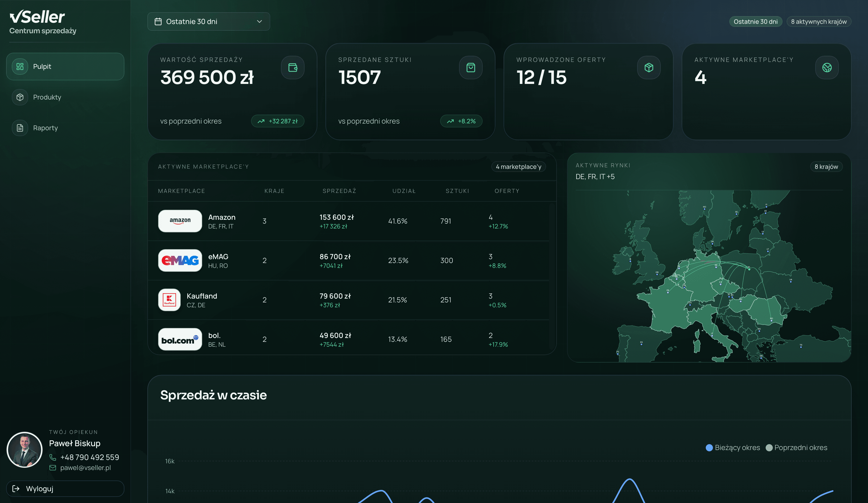Click the wallet icon on Wartość sprzedaży card

[292, 68]
